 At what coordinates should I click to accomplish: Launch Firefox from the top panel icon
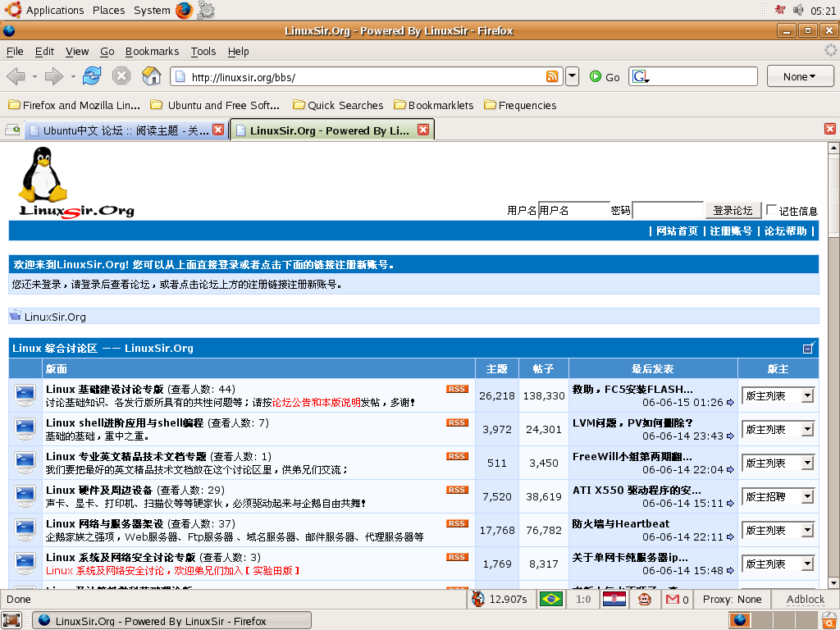point(184,10)
